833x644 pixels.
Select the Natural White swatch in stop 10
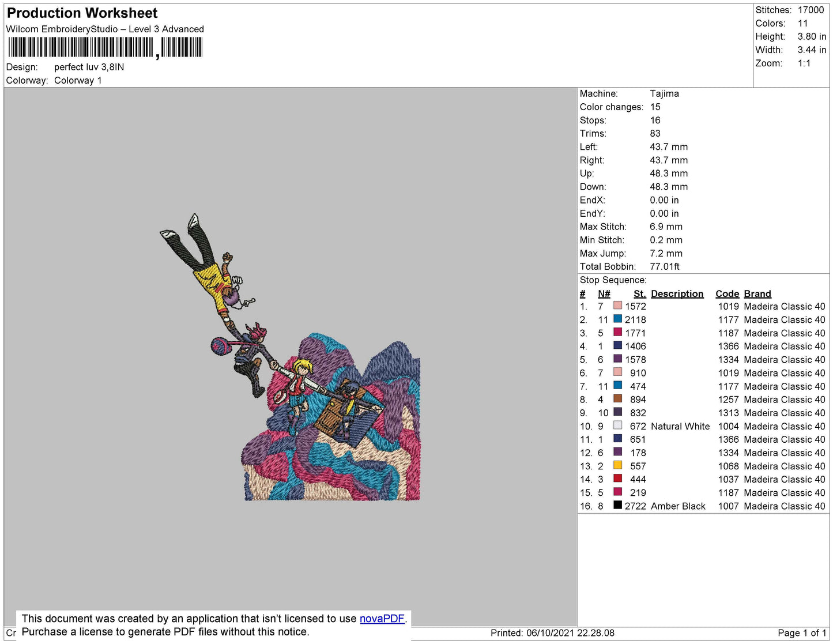point(618,425)
